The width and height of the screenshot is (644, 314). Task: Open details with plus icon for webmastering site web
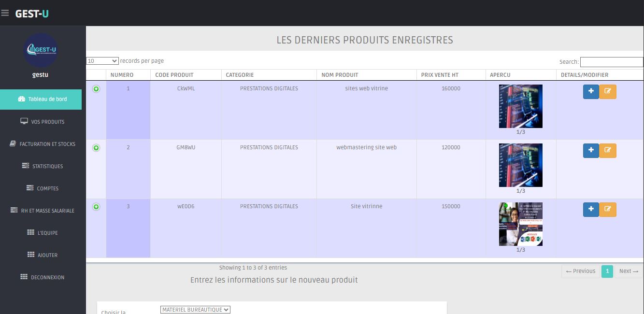pyautogui.click(x=591, y=150)
